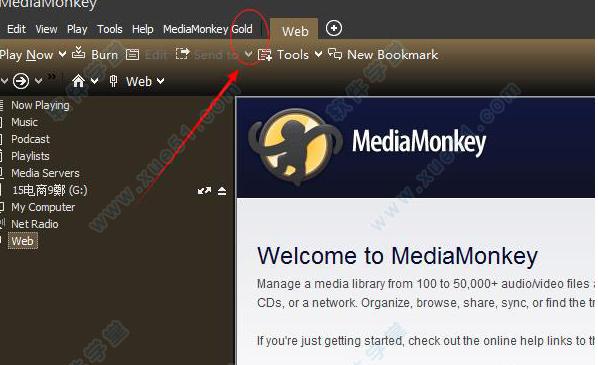The height and width of the screenshot is (365, 598).
Task: Open the Tools menu in menu bar
Action: click(x=110, y=29)
